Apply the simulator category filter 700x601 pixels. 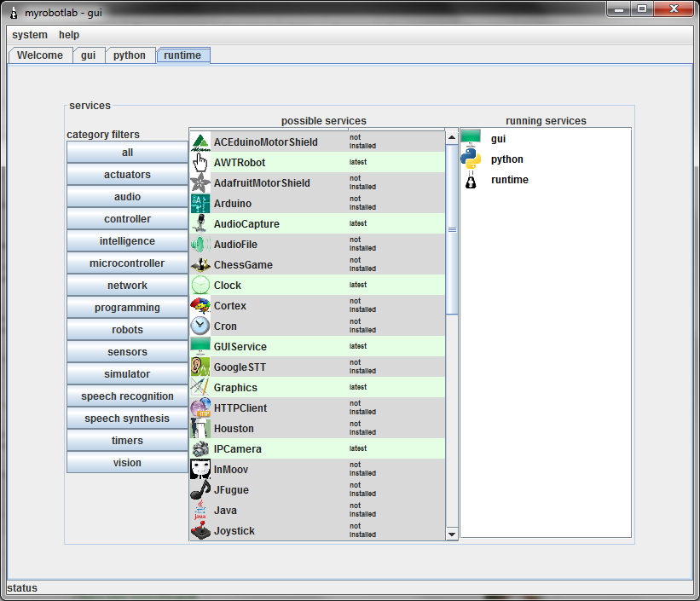(x=127, y=374)
